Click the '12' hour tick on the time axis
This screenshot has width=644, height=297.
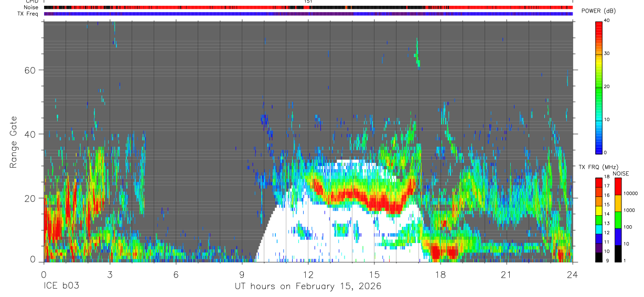coord(308,274)
